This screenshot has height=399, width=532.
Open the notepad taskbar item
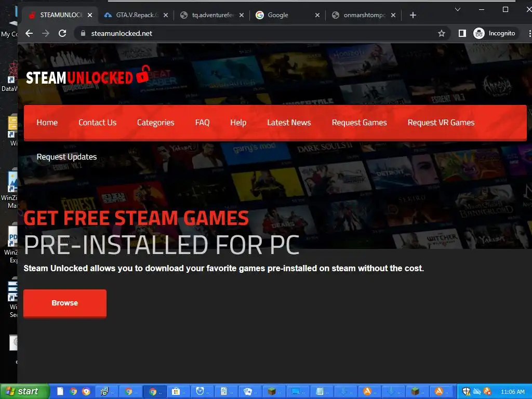click(x=322, y=392)
